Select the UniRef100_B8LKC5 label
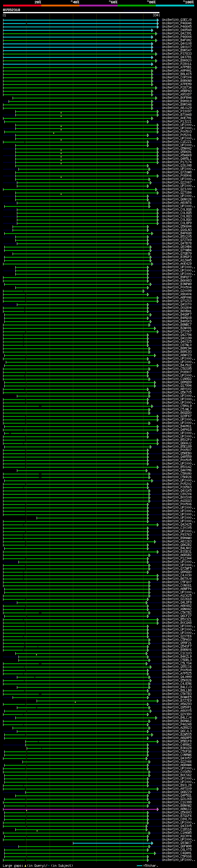This screenshot has height=868, width=197. 177,74
